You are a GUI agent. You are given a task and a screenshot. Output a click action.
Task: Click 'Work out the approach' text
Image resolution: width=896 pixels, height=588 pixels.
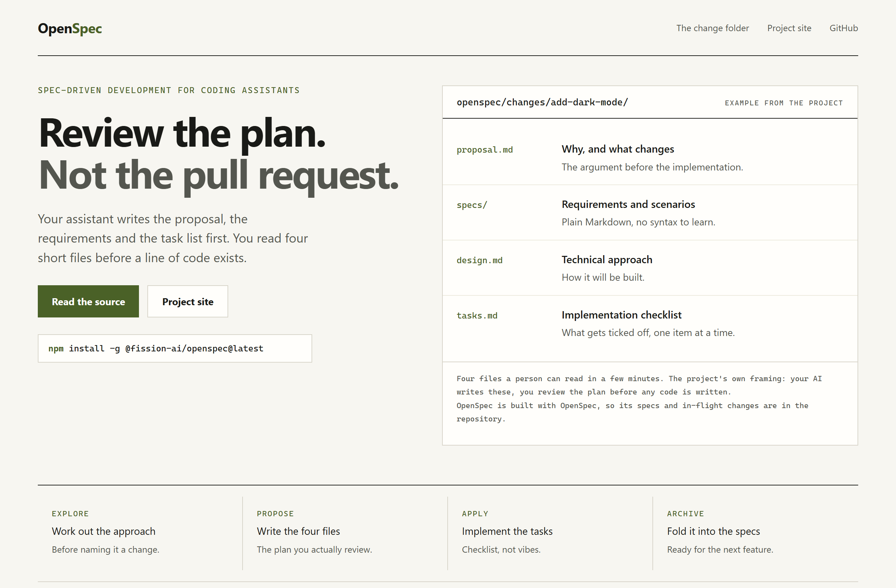[x=104, y=531]
